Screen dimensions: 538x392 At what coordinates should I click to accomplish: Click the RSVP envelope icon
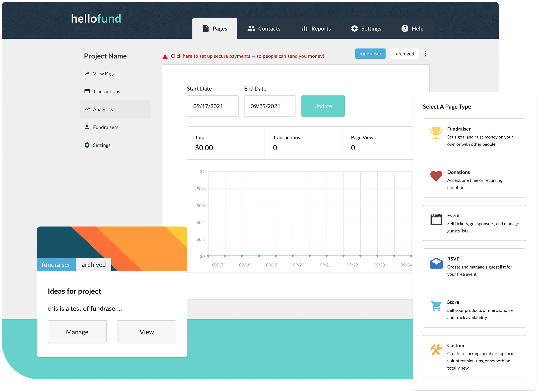tap(436, 263)
